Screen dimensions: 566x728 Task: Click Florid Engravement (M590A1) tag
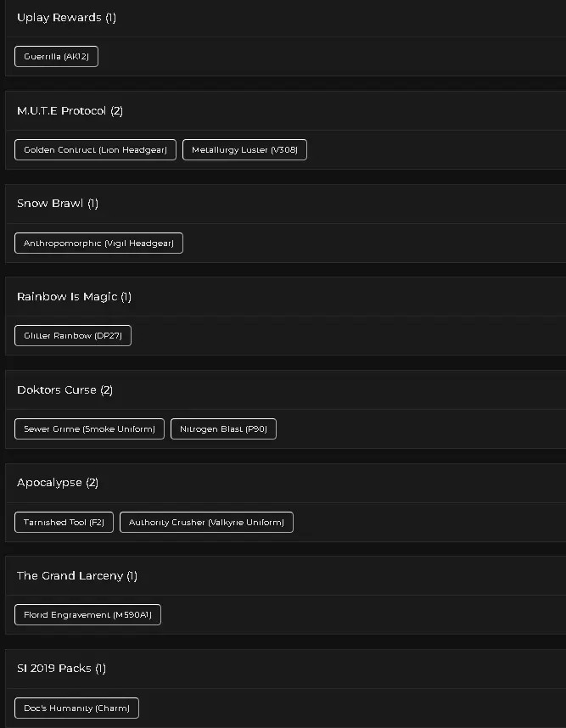click(x=87, y=615)
